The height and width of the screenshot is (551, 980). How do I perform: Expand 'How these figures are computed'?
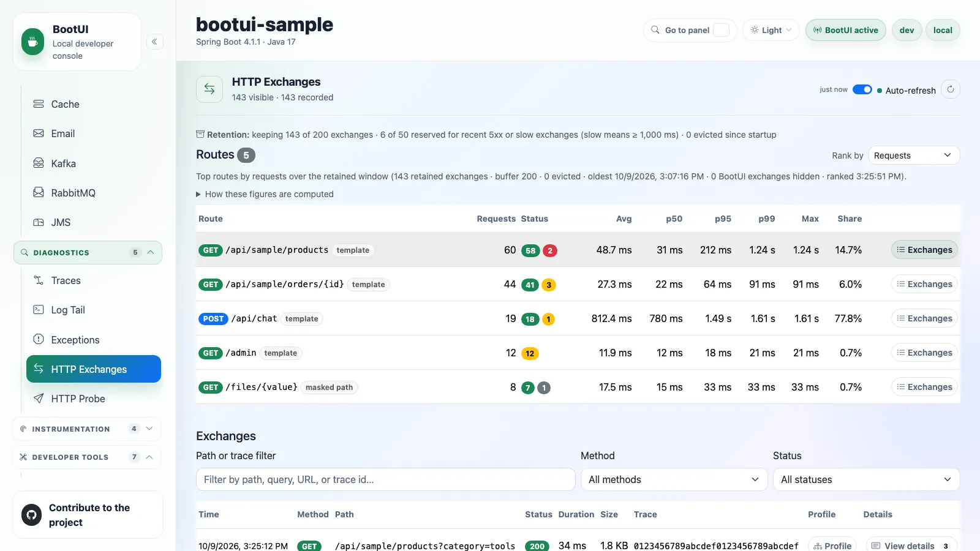point(265,194)
